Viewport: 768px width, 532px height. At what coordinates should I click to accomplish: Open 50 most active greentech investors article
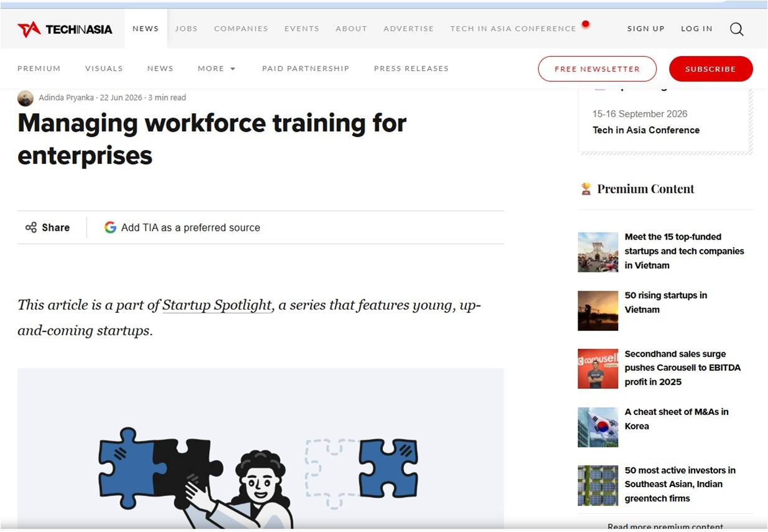click(680, 484)
